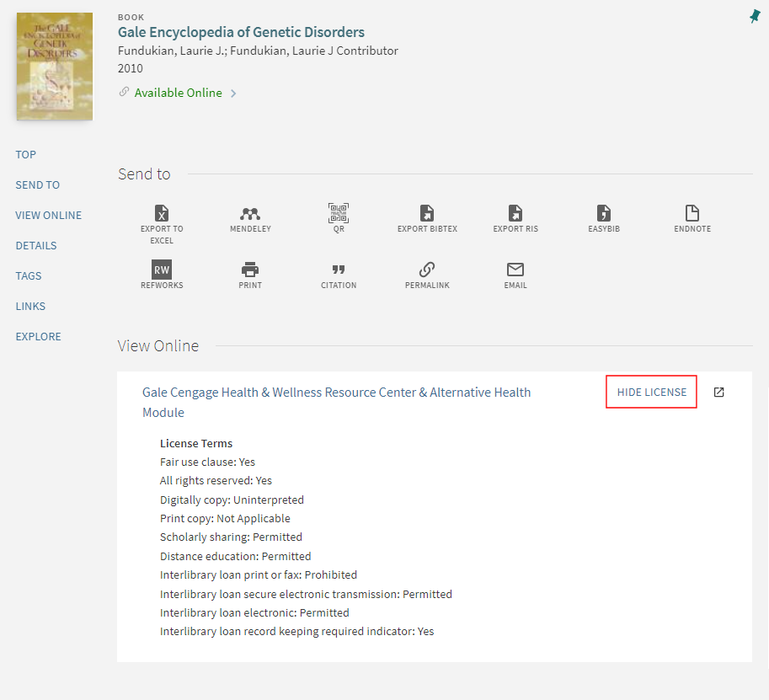Screen dimensions: 769x700
Task: Click the Export to Excel icon
Action: tap(162, 213)
